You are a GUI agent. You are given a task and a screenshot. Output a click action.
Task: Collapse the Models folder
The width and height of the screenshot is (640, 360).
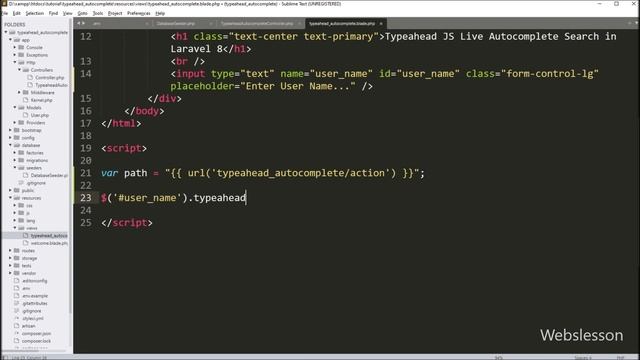(15, 107)
